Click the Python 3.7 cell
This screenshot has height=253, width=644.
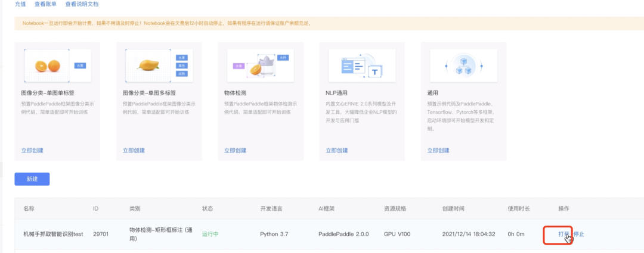click(x=274, y=234)
